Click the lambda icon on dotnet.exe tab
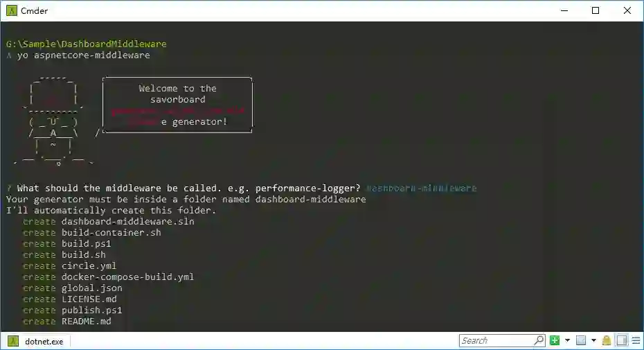The image size is (644, 350). coord(13,342)
